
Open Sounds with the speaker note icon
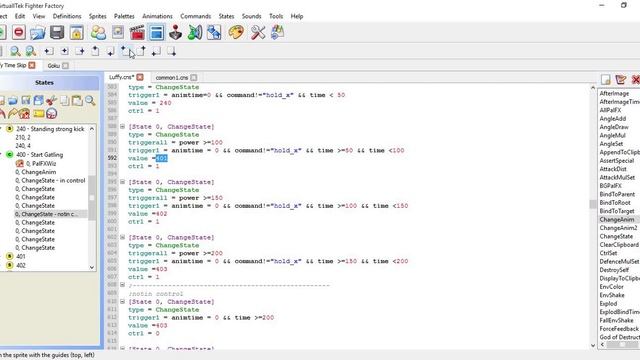[x=195, y=33]
